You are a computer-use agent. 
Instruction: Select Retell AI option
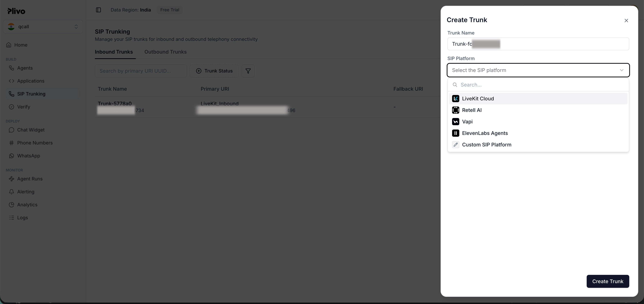pos(538,110)
